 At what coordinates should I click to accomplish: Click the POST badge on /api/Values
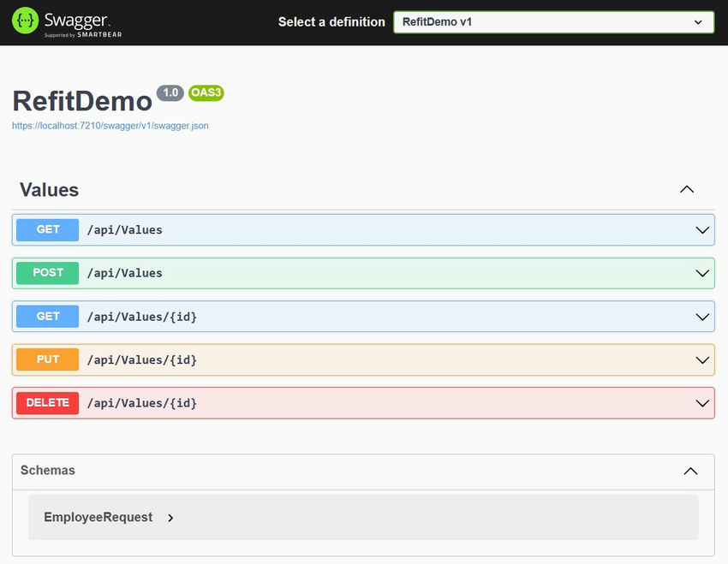47,272
